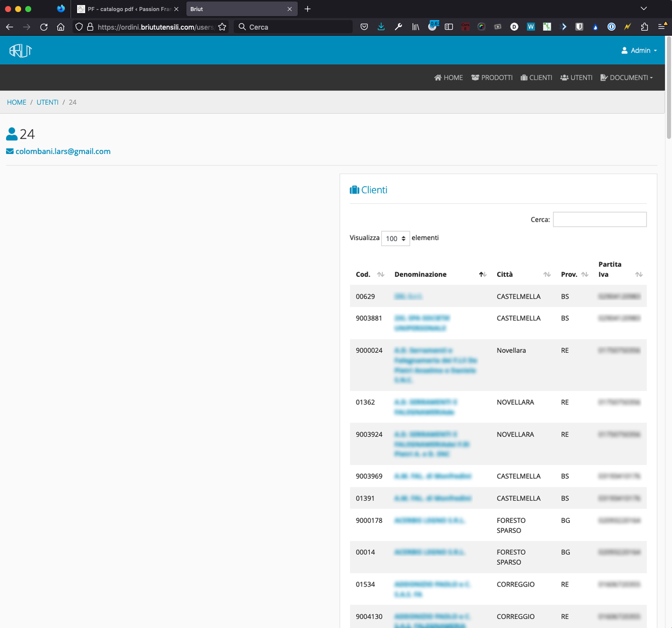Sort table by Città column

click(x=524, y=274)
